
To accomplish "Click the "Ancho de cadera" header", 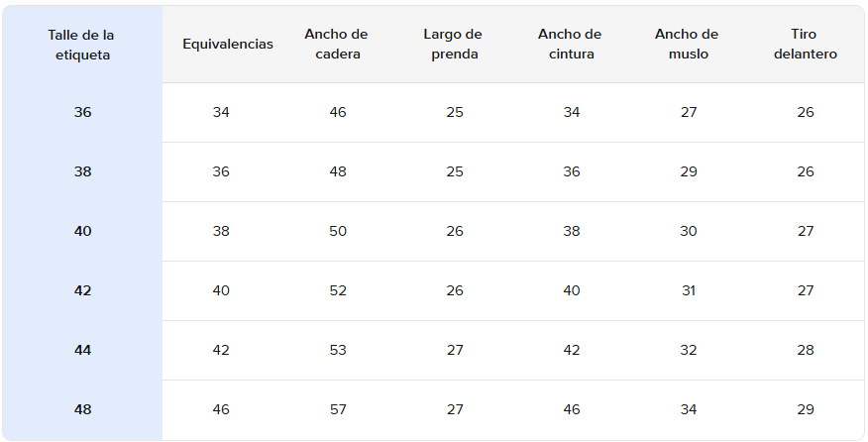I will coord(338,45).
